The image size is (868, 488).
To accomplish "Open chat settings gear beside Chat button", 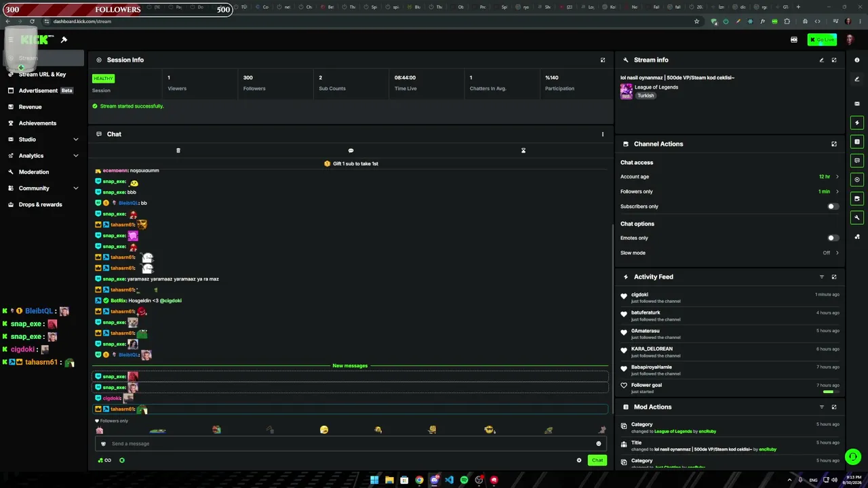I will pyautogui.click(x=579, y=460).
